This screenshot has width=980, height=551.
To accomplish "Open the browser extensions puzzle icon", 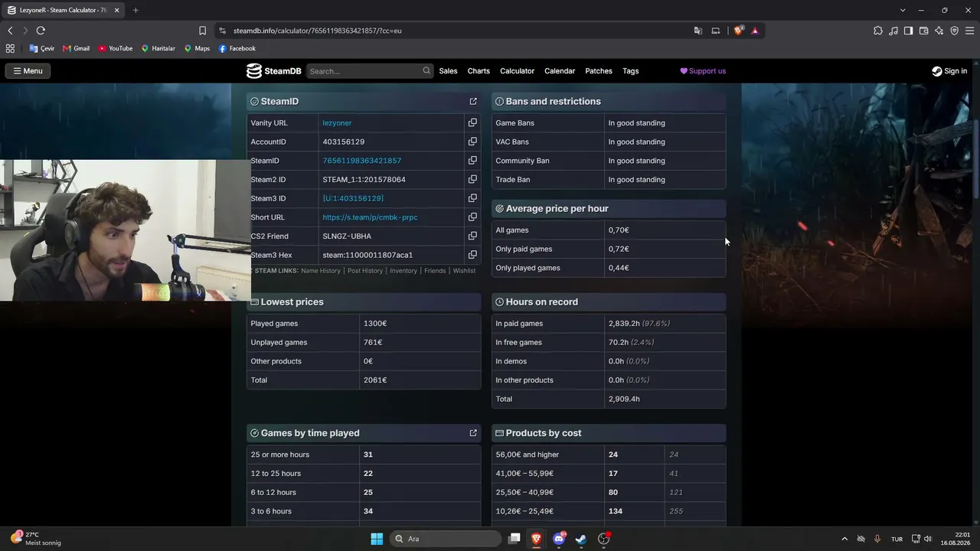I will (x=878, y=31).
